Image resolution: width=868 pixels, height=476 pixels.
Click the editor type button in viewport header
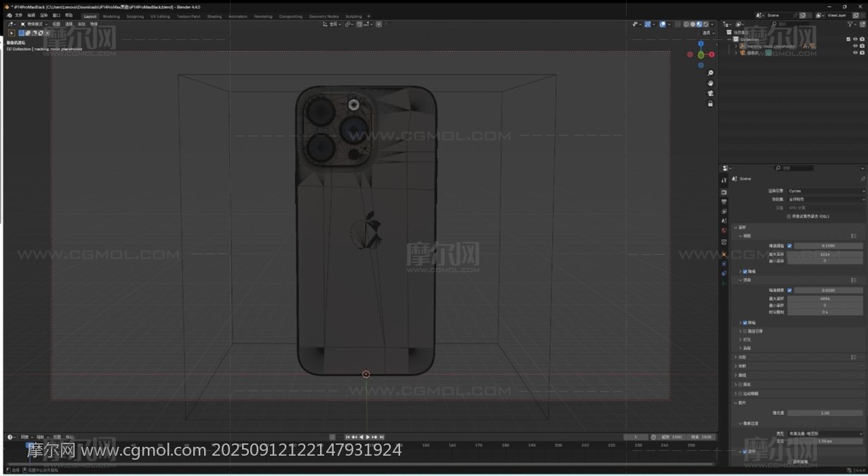pos(13,24)
